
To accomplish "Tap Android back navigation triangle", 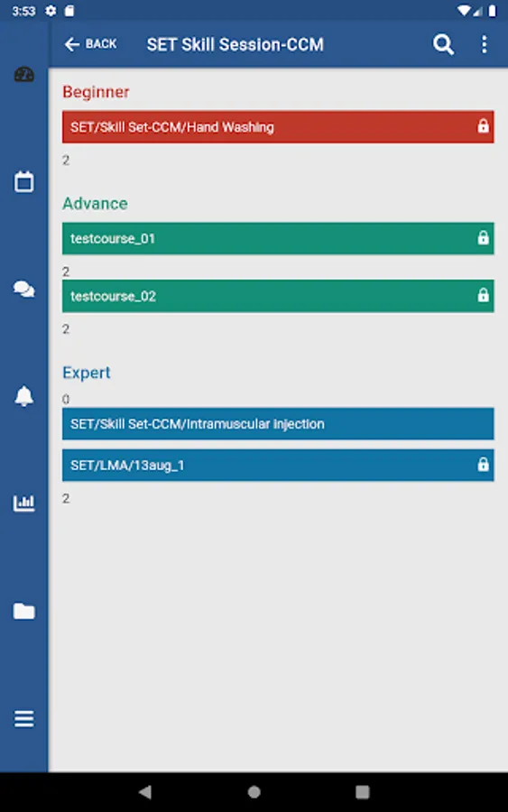I will point(145,792).
